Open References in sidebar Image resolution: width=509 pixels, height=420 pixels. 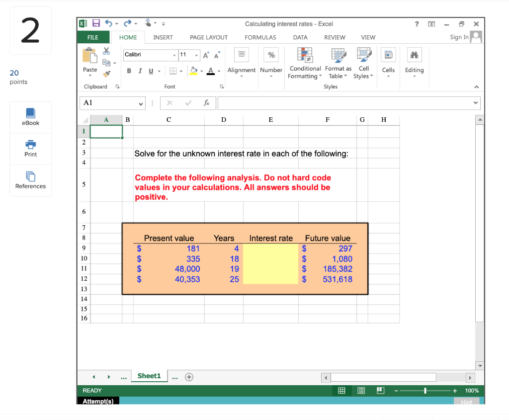(x=30, y=180)
